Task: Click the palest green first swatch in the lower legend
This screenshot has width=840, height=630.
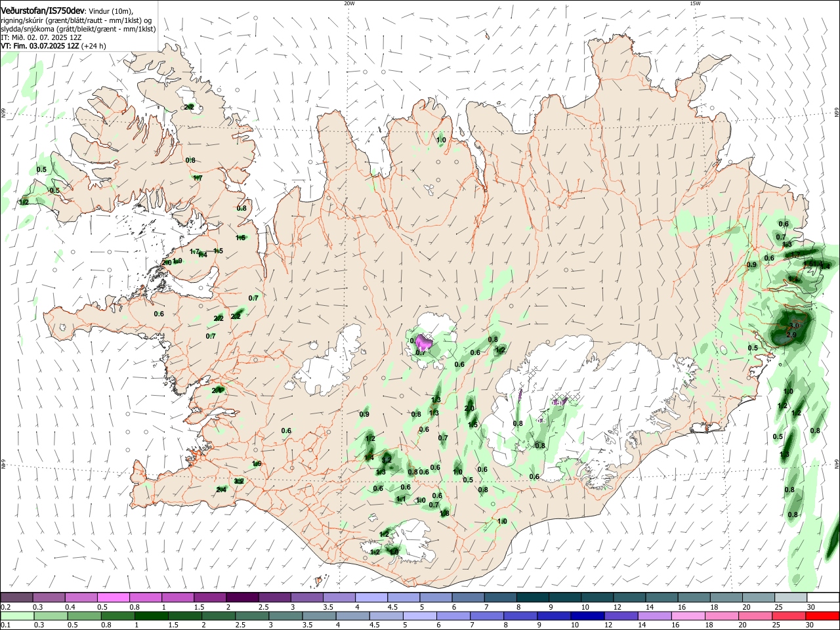Action: click(x=17, y=616)
